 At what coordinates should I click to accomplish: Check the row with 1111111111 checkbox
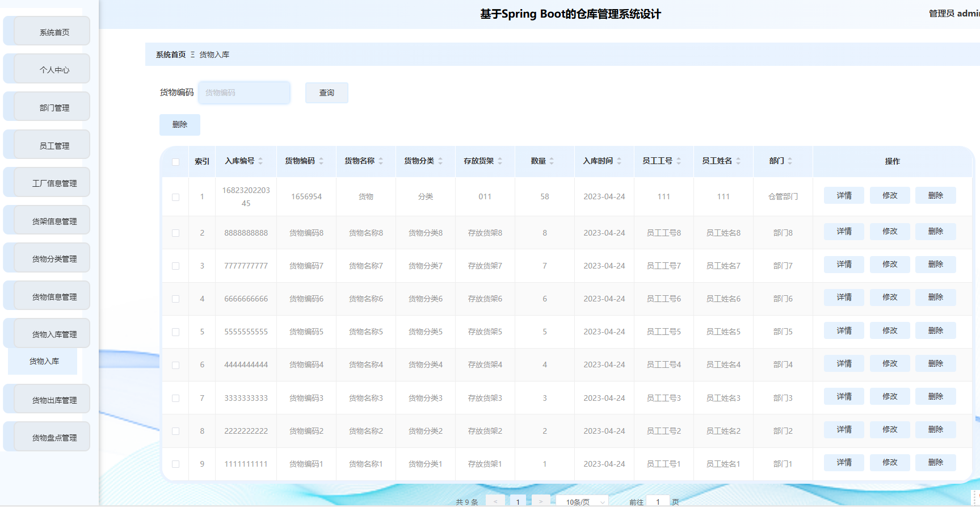point(176,464)
